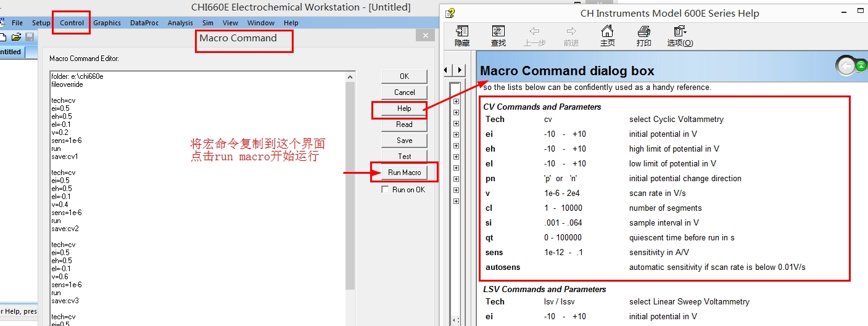Select the Untitled document tab

click(x=11, y=52)
